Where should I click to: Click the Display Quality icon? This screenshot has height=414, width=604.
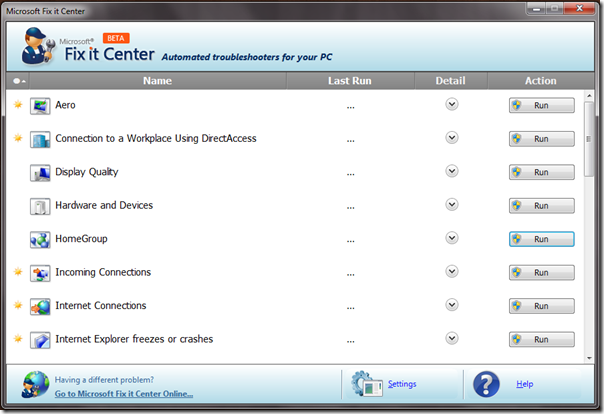(40, 173)
